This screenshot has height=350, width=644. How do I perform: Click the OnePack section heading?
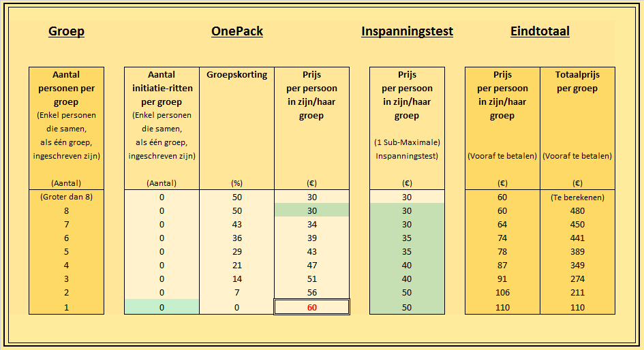tap(237, 31)
